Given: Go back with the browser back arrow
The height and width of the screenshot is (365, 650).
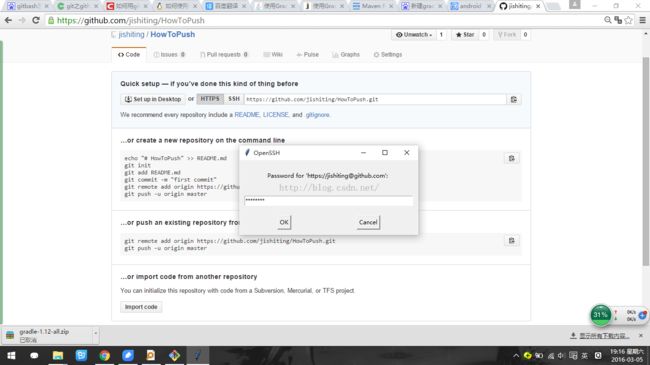Looking at the screenshot, I should 8,20.
